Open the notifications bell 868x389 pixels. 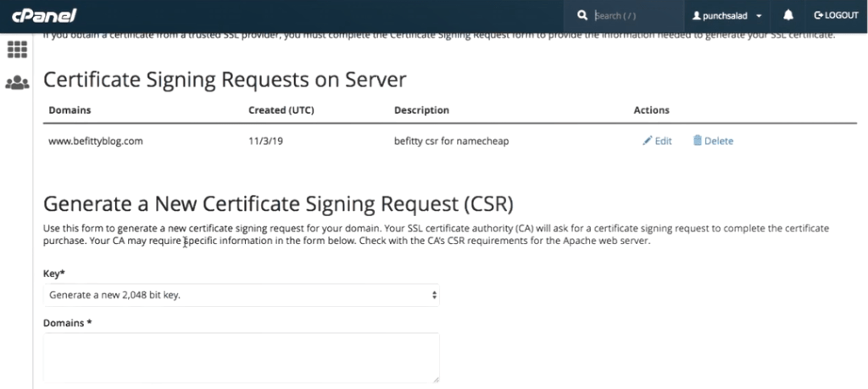point(788,15)
